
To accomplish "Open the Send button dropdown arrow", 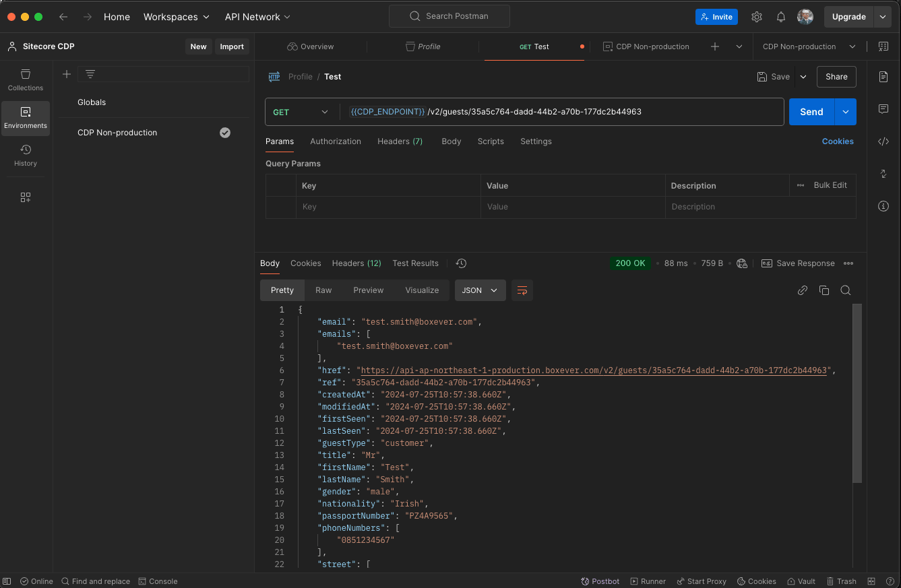I will (845, 112).
